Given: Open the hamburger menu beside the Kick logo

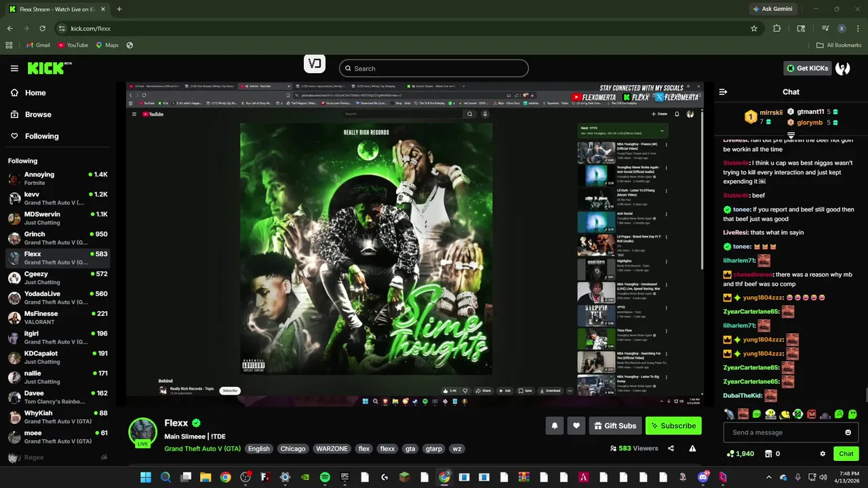Looking at the screenshot, I should [x=14, y=68].
